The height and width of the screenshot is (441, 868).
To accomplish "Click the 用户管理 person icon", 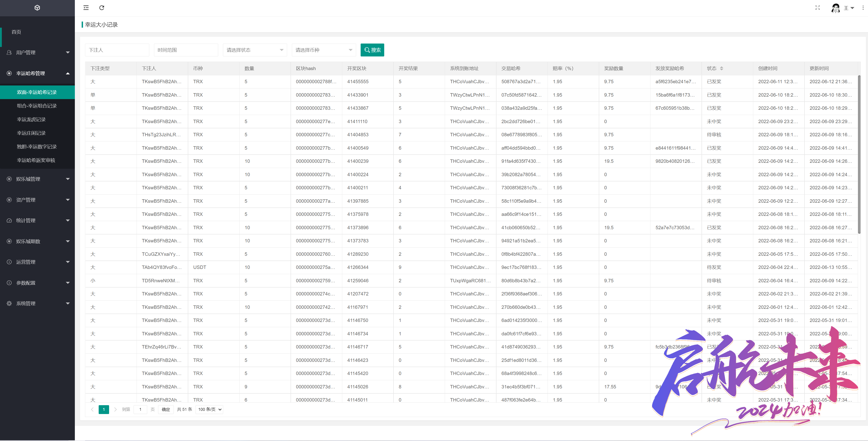I will pos(9,53).
